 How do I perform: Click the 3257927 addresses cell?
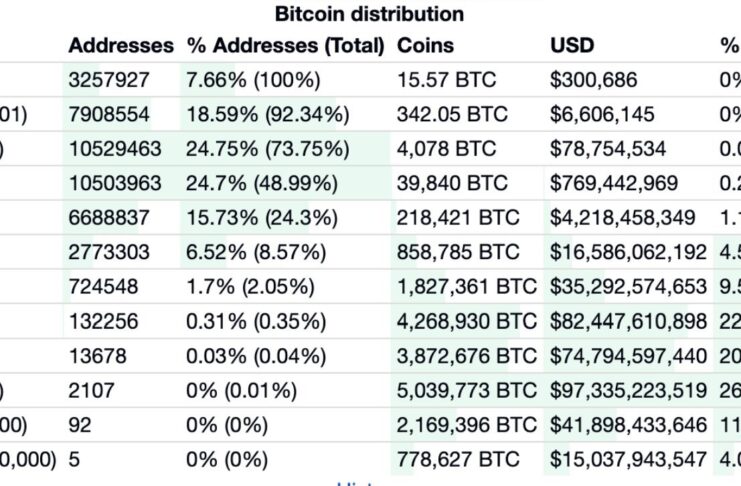(x=110, y=81)
